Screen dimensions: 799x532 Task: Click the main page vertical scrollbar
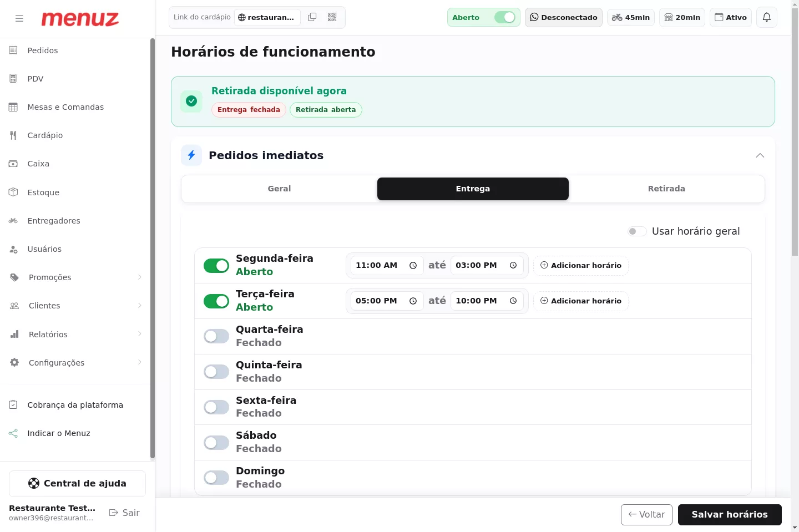coord(795,131)
